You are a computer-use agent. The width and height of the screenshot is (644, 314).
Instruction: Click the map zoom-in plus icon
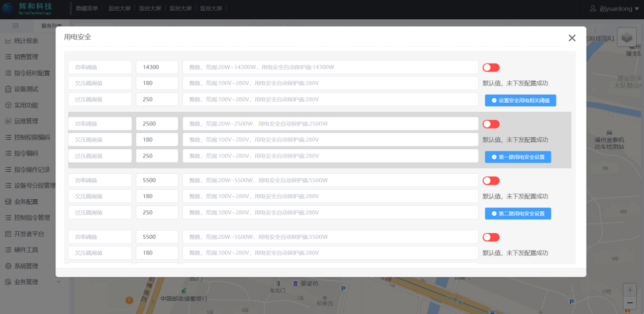click(630, 290)
